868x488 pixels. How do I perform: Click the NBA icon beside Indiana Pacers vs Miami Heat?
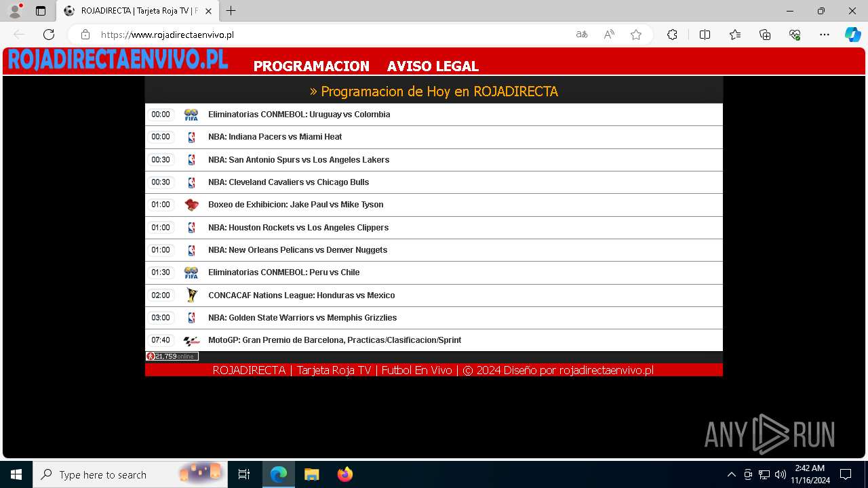coord(191,137)
